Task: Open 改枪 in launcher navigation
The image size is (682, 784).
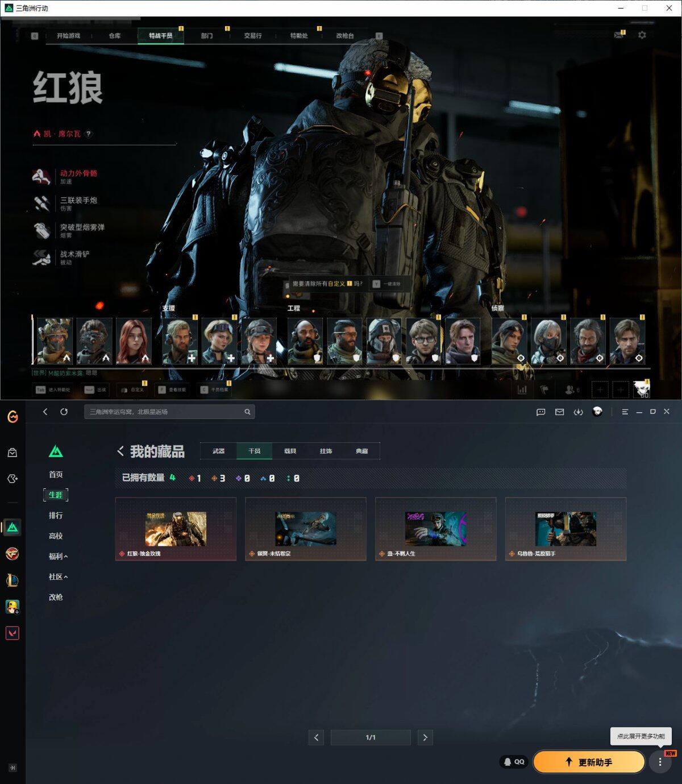Action: tap(56, 598)
